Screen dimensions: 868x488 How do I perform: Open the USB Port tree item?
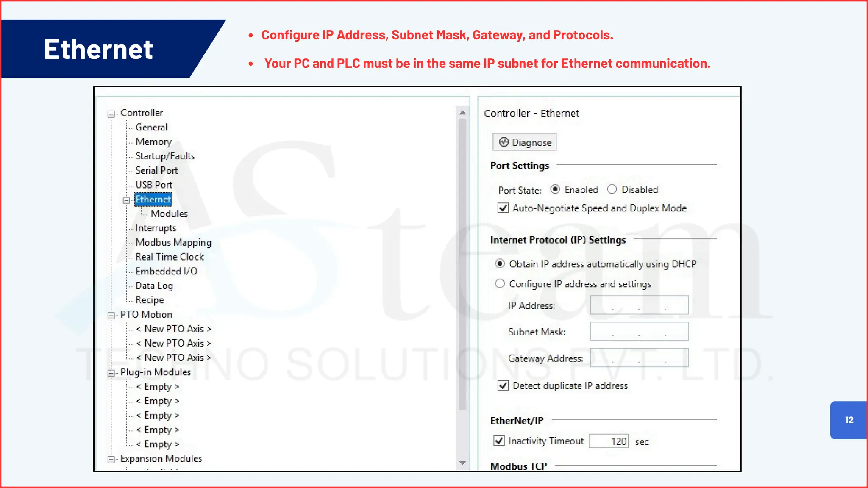coord(154,185)
